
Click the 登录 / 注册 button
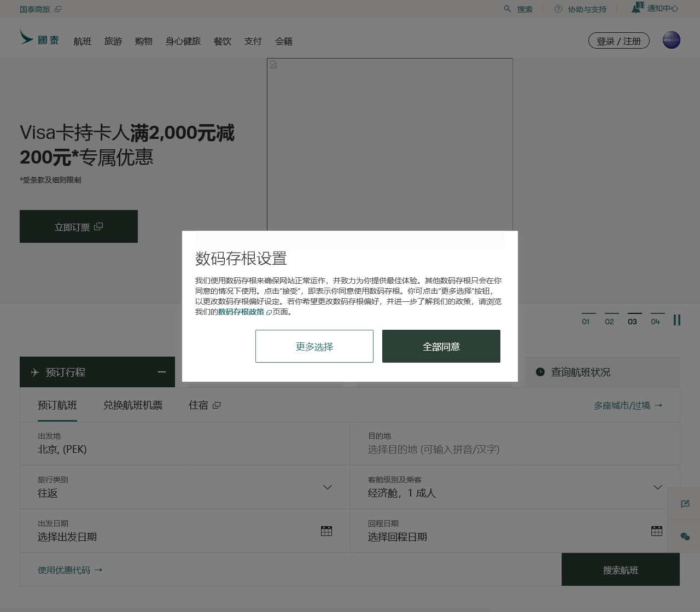pos(619,41)
